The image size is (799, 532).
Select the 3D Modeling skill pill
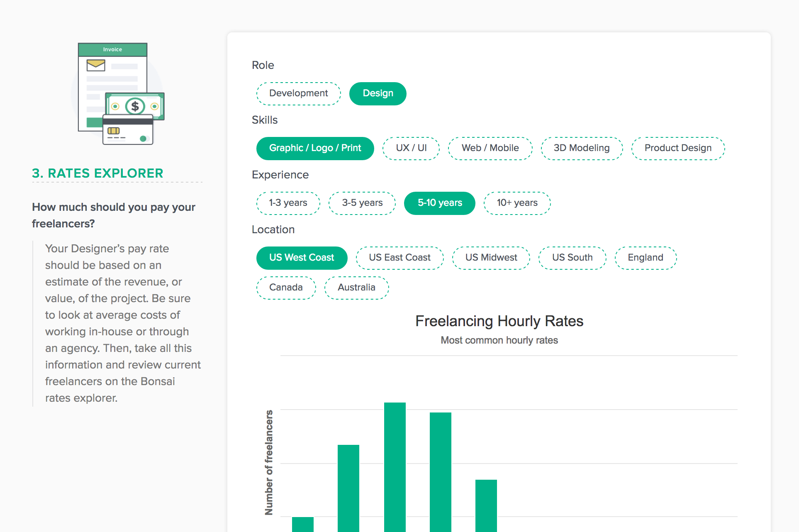tap(581, 148)
